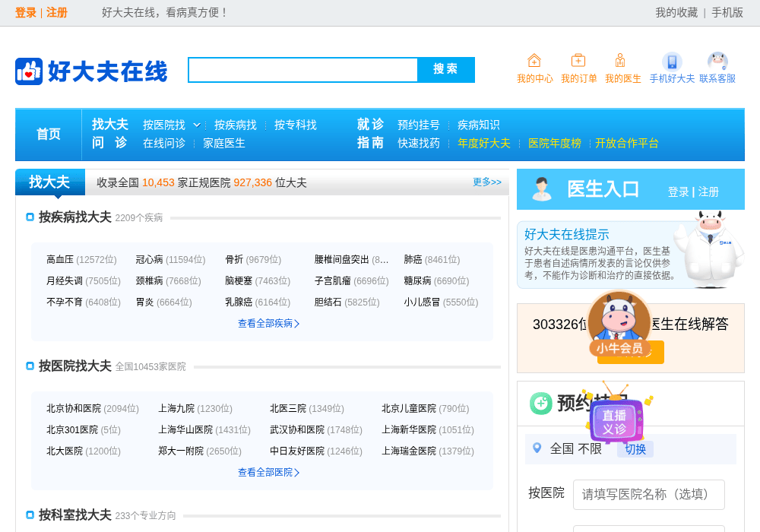Click 更多>> link in 找大夫 header
This screenshot has height=532, width=760.
(487, 182)
